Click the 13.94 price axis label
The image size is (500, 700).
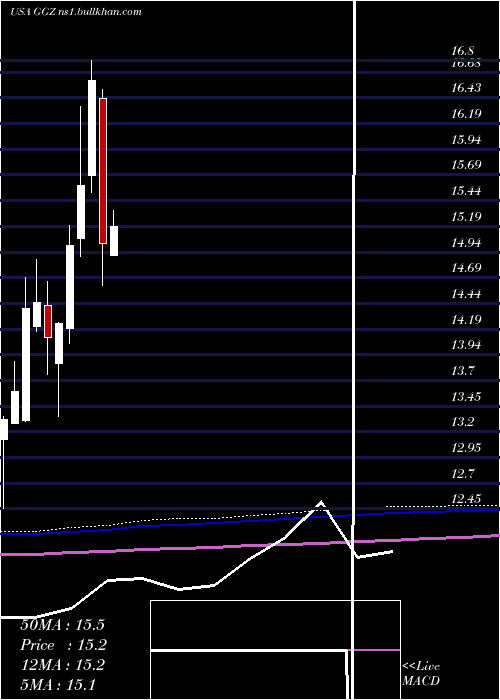[x=466, y=345]
